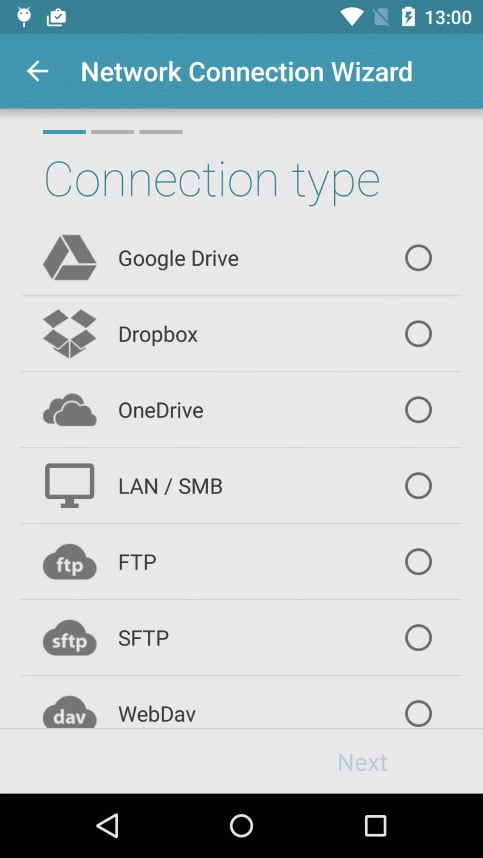Tap the Android home navigation button
The height and width of the screenshot is (858, 483).
[241, 826]
